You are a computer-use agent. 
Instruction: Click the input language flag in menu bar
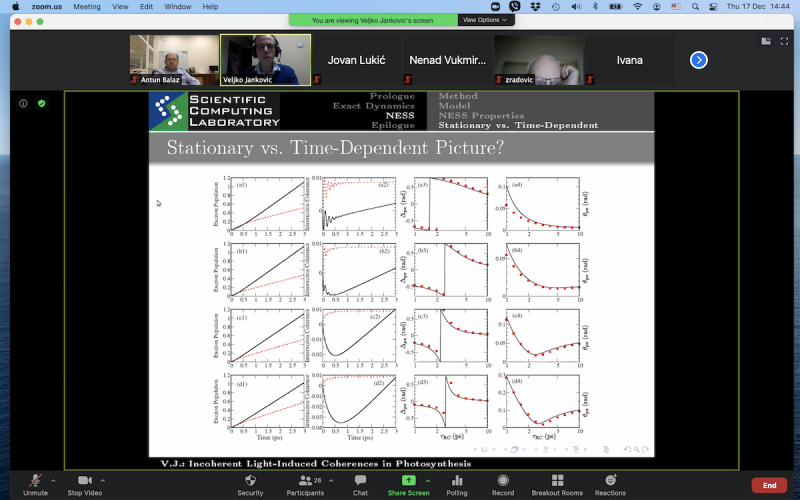point(676,7)
